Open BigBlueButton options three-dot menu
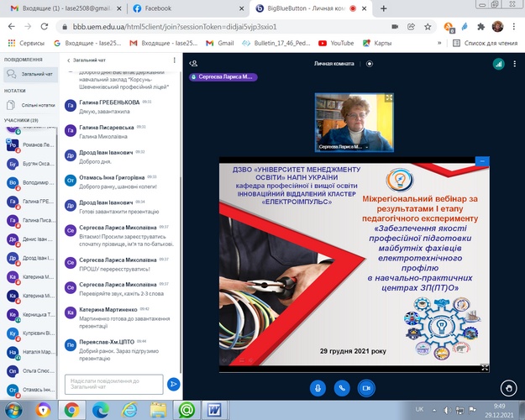The image size is (525, 420). click(x=515, y=64)
